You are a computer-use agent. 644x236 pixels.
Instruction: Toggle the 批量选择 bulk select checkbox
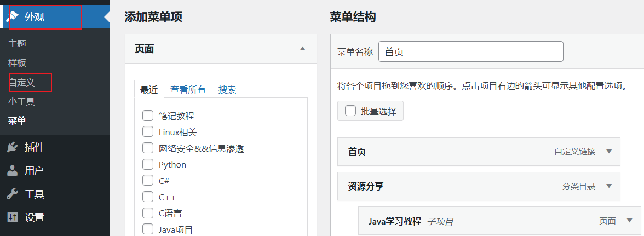(x=350, y=111)
